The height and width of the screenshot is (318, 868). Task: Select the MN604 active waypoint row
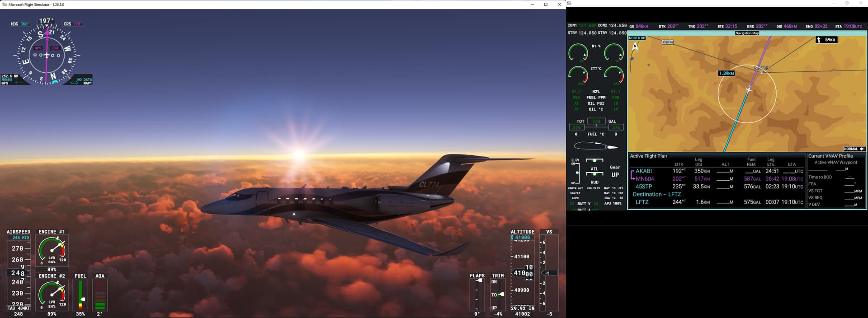pyautogui.click(x=717, y=179)
